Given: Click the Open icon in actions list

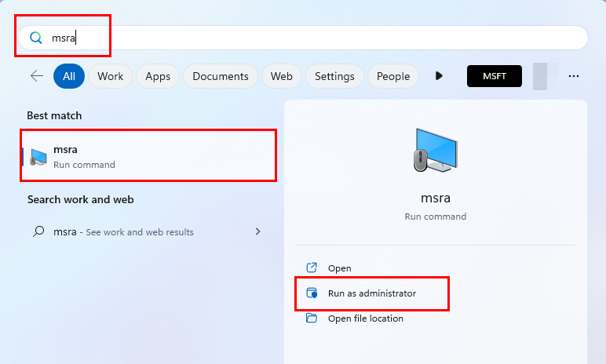Looking at the screenshot, I should tap(312, 268).
